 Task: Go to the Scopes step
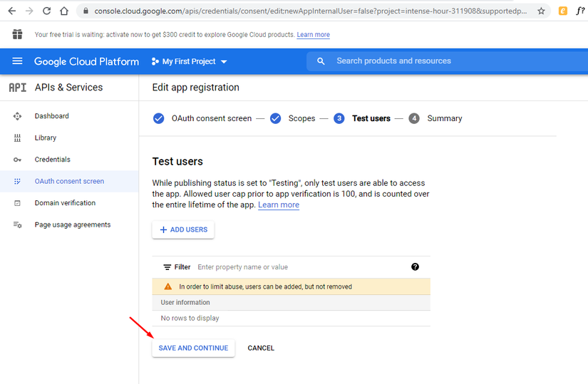(x=301, y=118)
